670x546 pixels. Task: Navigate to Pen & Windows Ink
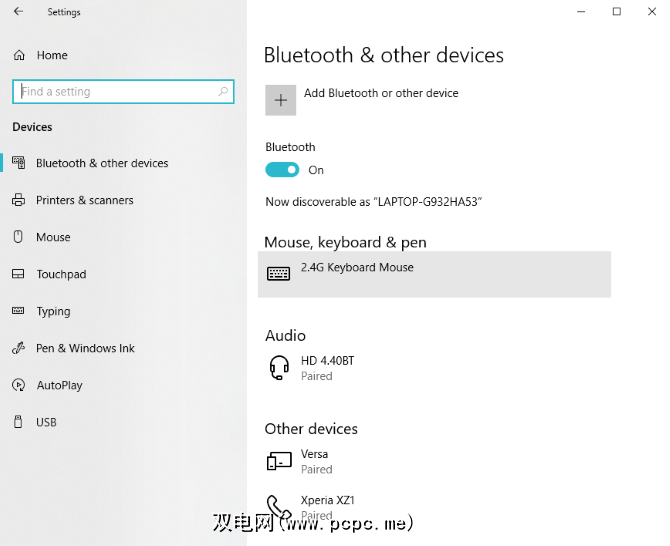[x=85, y=348]
